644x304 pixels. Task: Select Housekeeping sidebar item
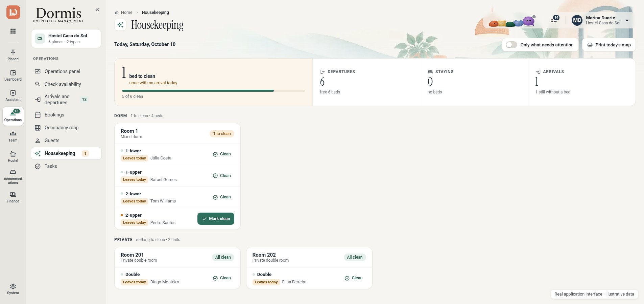coord(66,153)
